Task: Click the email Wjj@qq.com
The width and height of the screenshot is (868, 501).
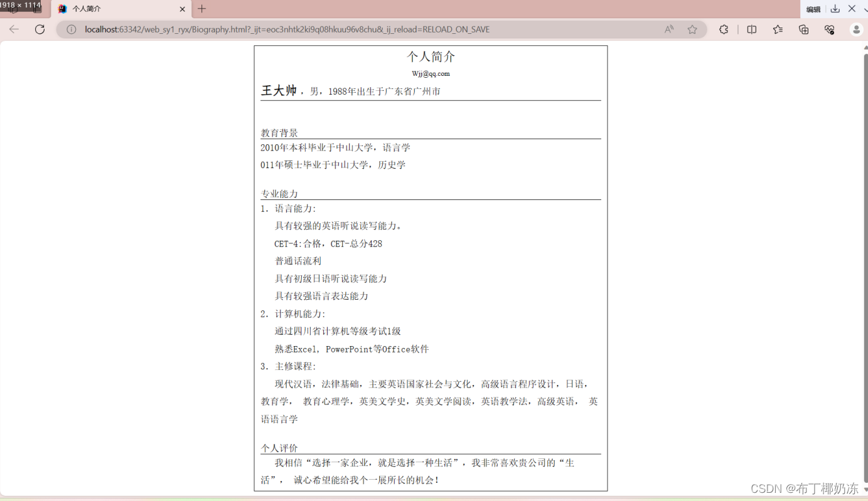Action: click(431, 73)
